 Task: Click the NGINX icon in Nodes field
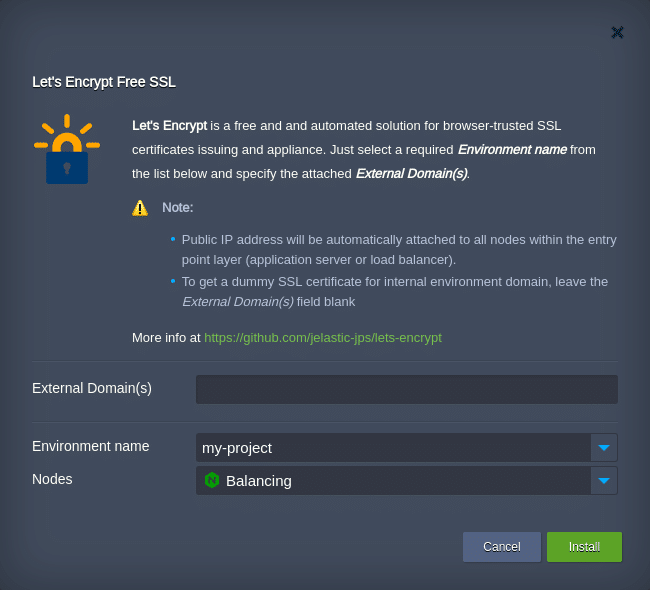212,480
